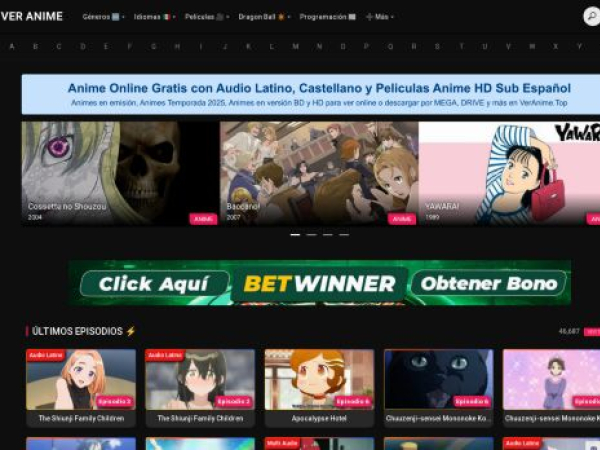Click the BetWinner Obtener Bono banner button
The width and height of the screenshot is (600, 450).
click(x=488, y=284)
